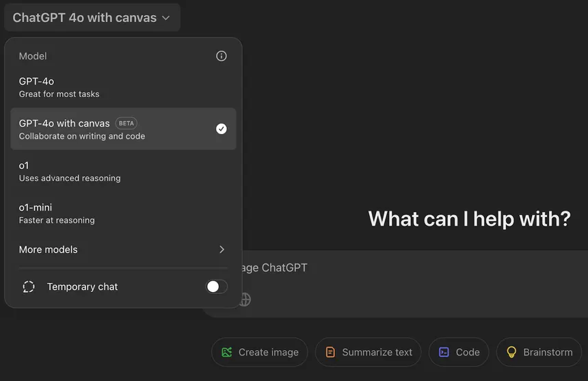Pick the o1-mini model entry

click(x=123, y=213)
